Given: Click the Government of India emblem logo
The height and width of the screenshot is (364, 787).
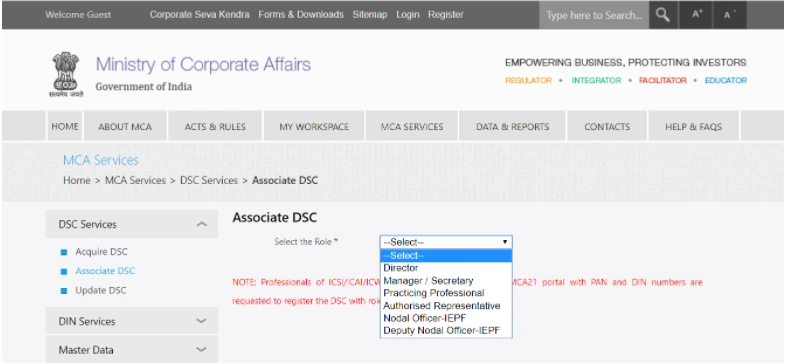Looking at the screenshot, I should point(66,74).
